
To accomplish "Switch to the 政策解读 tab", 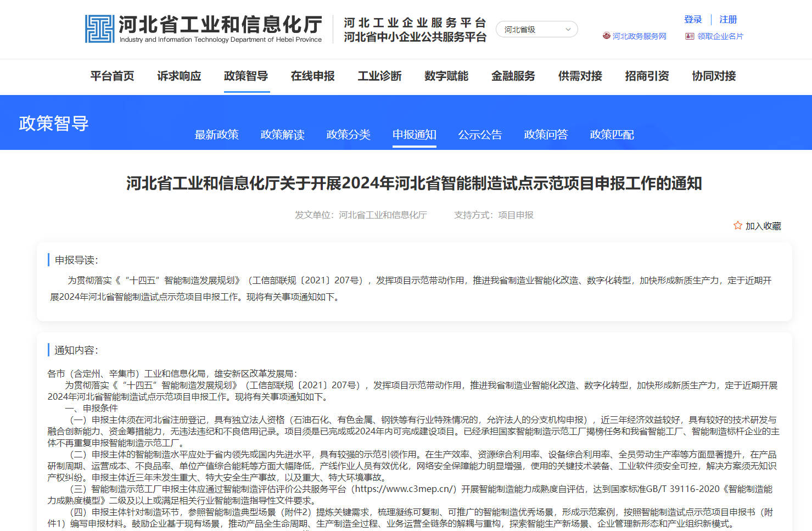I will click(x=283, y=135).
